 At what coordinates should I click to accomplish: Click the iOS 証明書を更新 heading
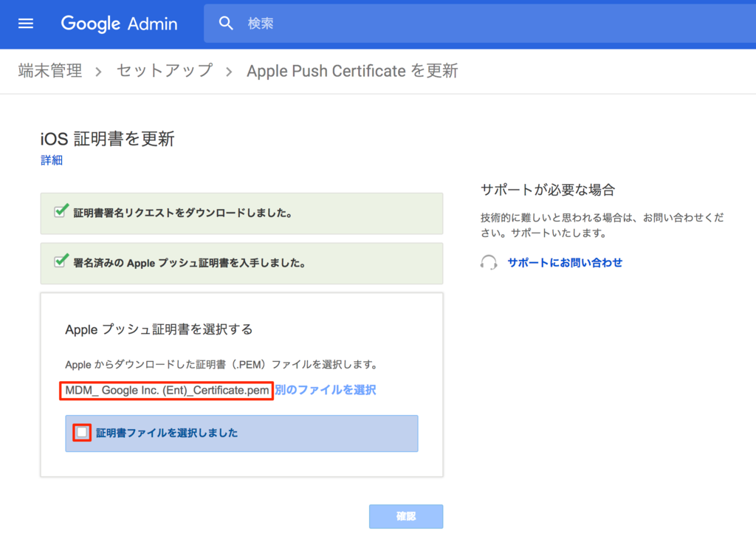[x=108, y=139]
